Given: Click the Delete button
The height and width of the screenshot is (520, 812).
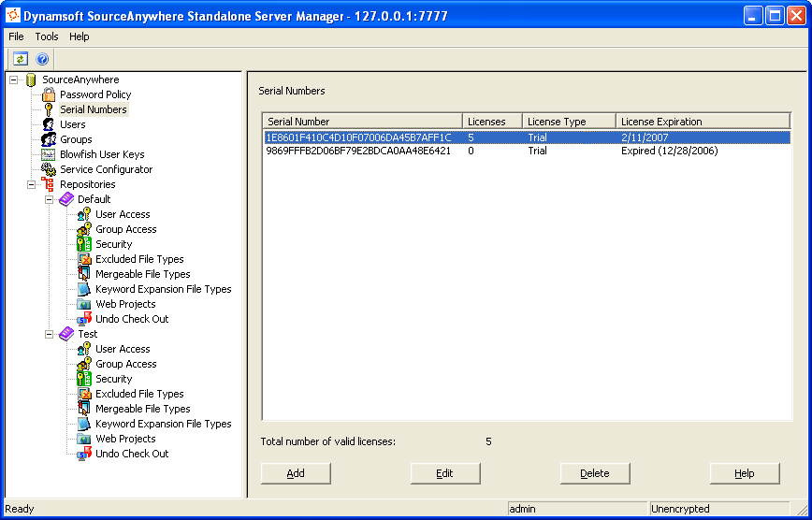Looking at the screenshot, I should [x=595, y=473].
